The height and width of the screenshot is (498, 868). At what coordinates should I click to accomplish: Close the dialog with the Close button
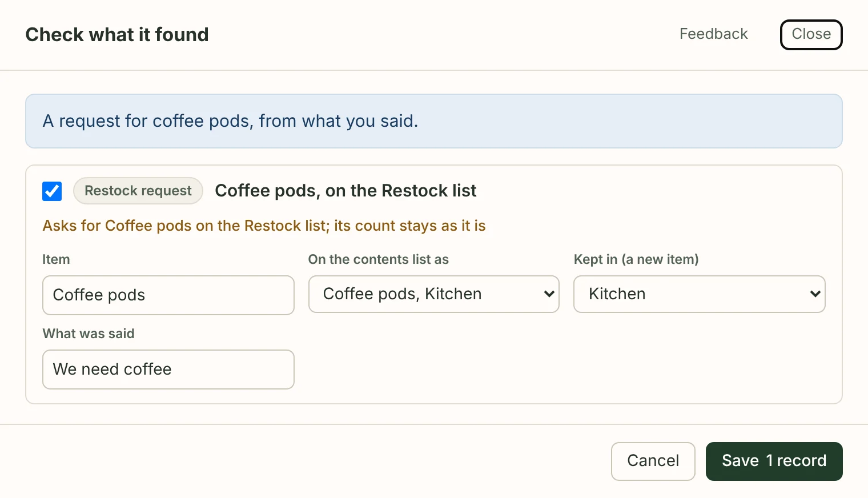point(811,35)
